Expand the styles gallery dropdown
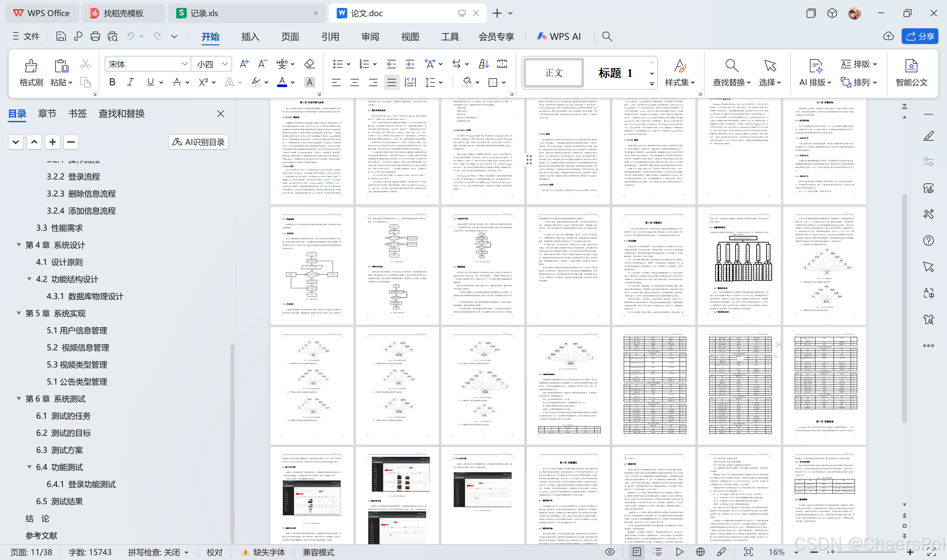Screen dimensions: 947x560 coord(652,84)
